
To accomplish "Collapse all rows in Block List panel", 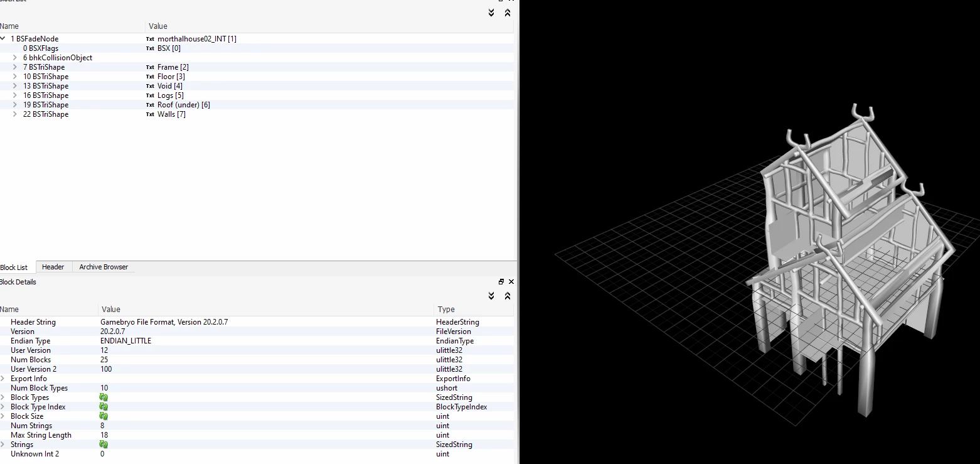I will (x=508, y=13).
